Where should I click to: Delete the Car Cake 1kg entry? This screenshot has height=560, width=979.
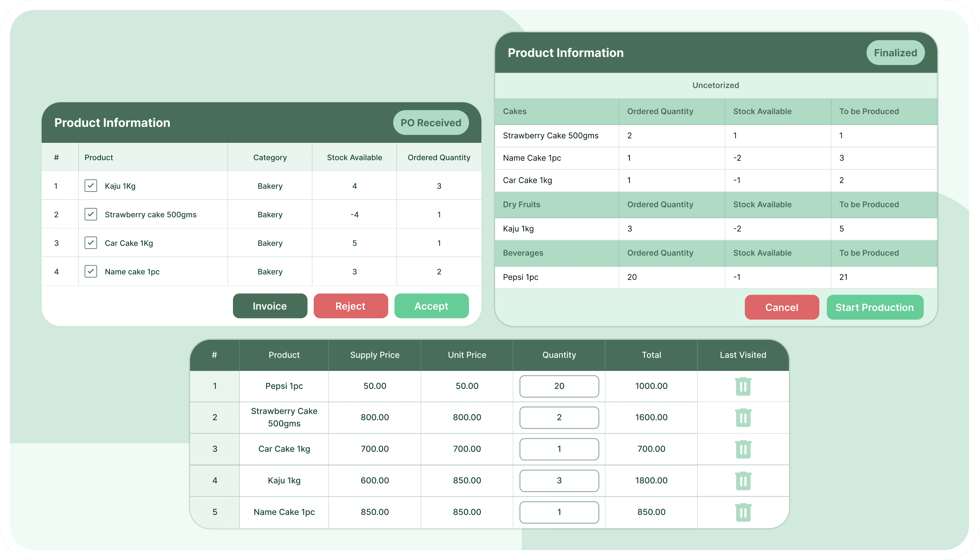(743, 449)
